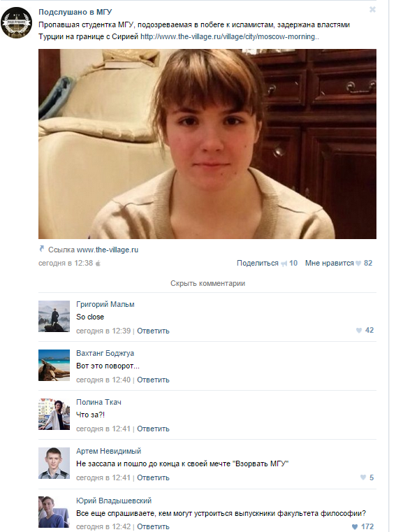Reply to Полина Ткач's comment
403x532 pixels.
[153, 429]
